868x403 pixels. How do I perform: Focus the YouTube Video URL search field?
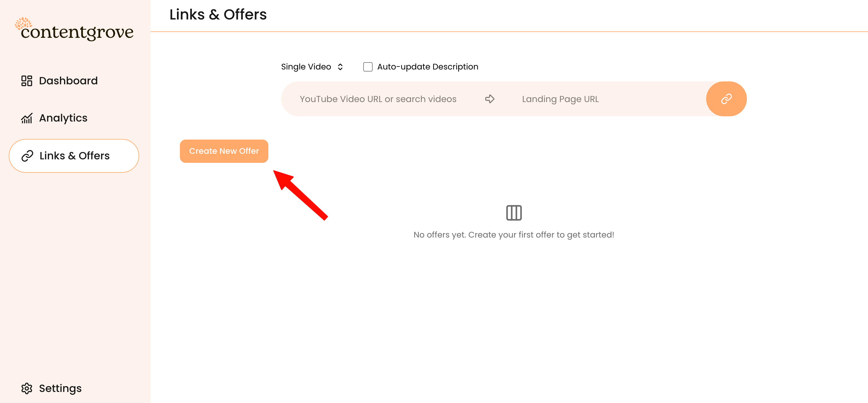[378, 99]
